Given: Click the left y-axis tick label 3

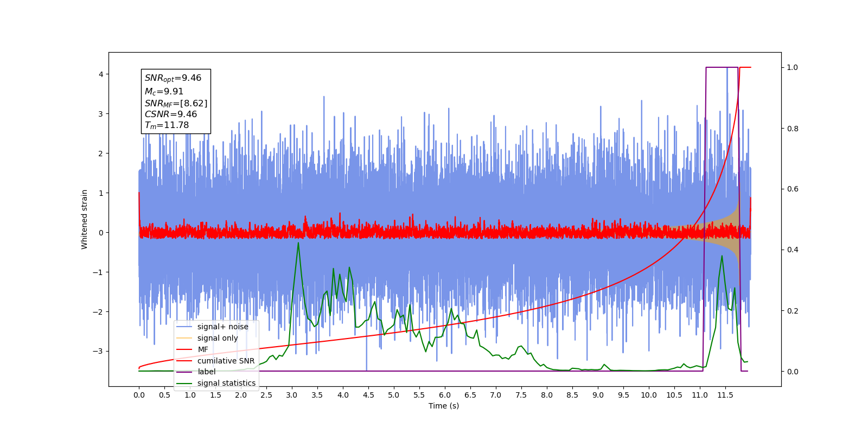Looking at the screenshot, I should click(101, 114).
